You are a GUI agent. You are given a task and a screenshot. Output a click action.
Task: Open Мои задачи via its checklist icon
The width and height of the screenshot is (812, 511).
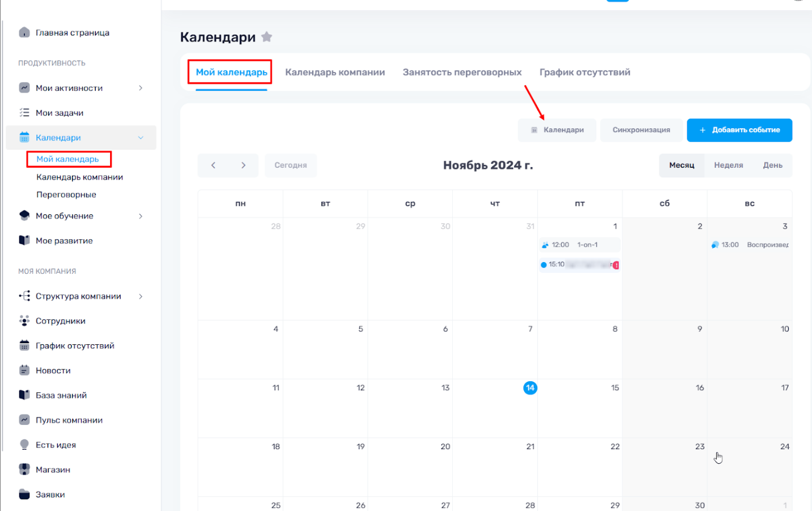point(24,113)
